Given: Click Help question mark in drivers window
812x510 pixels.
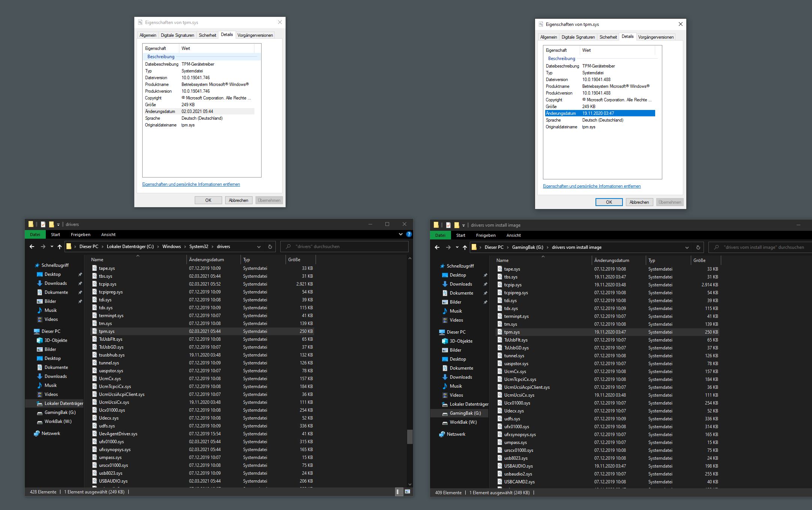Looking at the screenshot, I should [x=409, y=234].
